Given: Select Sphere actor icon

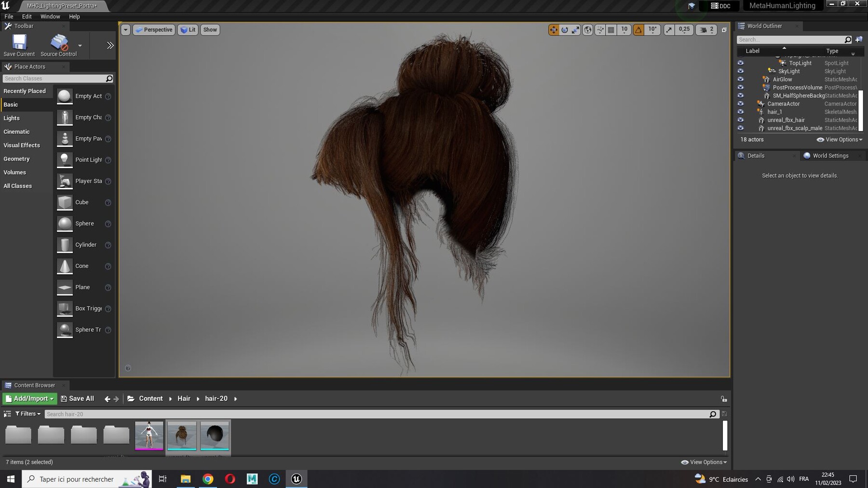Looking at the screenshot, I should pos(65,224).
